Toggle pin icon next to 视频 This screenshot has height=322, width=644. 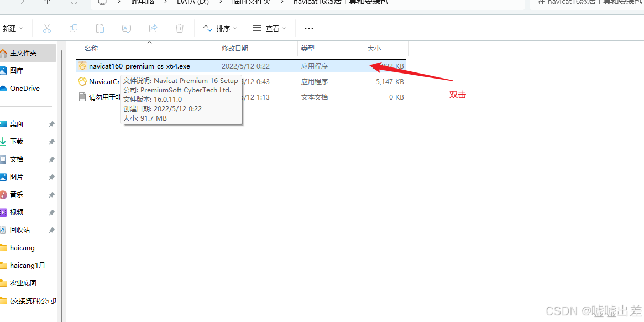[52, 212]
